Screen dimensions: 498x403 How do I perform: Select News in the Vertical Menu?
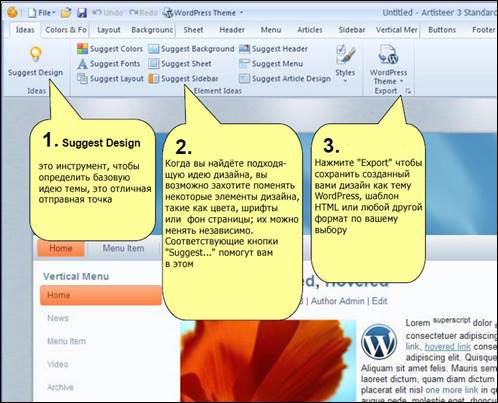coord(58,318)
